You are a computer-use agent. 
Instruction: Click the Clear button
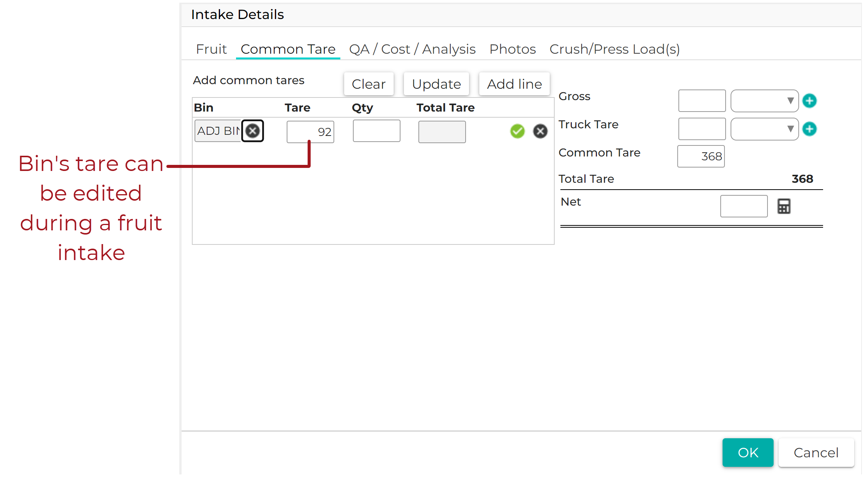pos(369,84)
